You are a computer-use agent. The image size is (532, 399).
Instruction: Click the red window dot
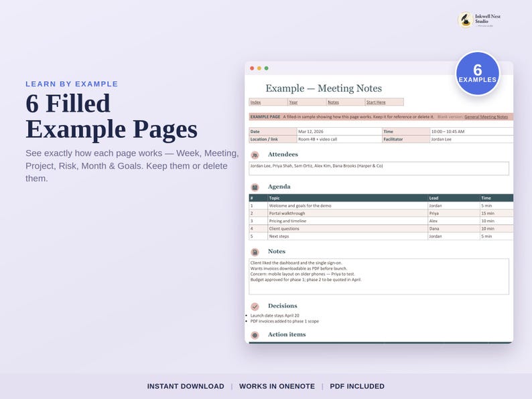tap(252, 68)
